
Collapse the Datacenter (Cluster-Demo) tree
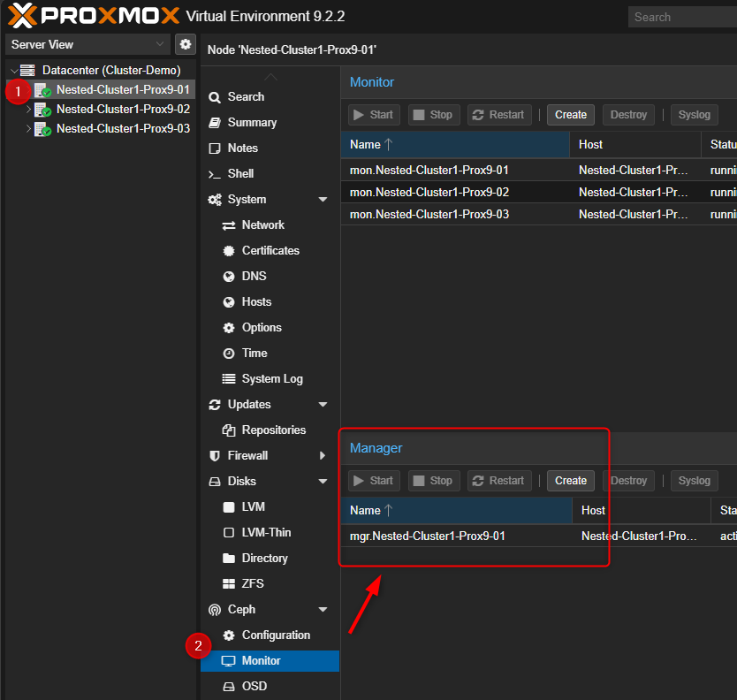[14, 71]
